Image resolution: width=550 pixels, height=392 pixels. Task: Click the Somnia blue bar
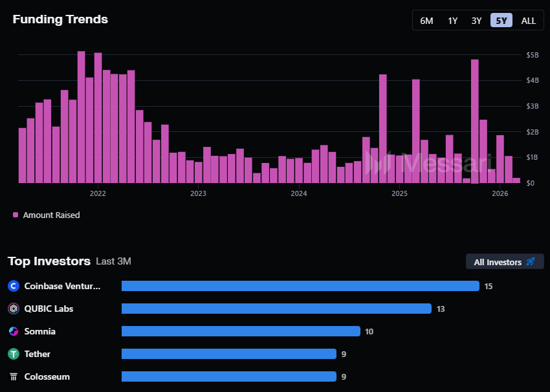pos(241,331)
